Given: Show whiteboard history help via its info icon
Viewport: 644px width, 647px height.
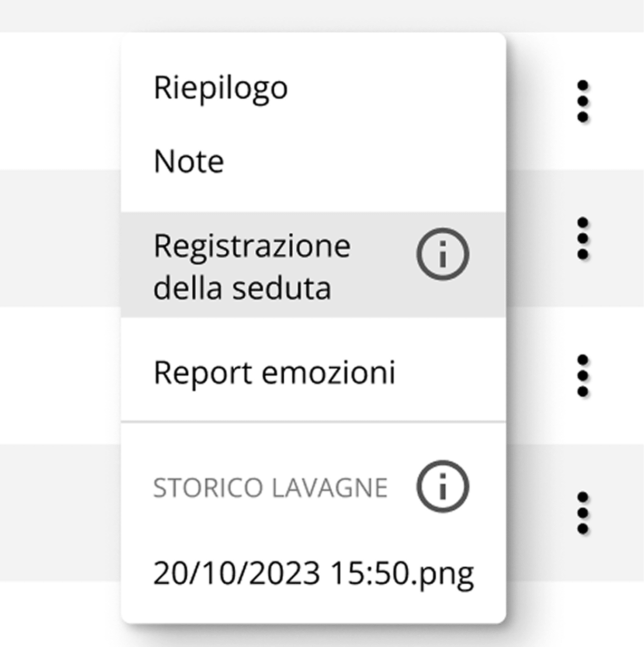Looking at the screenshot, I should tap(443, 487).
